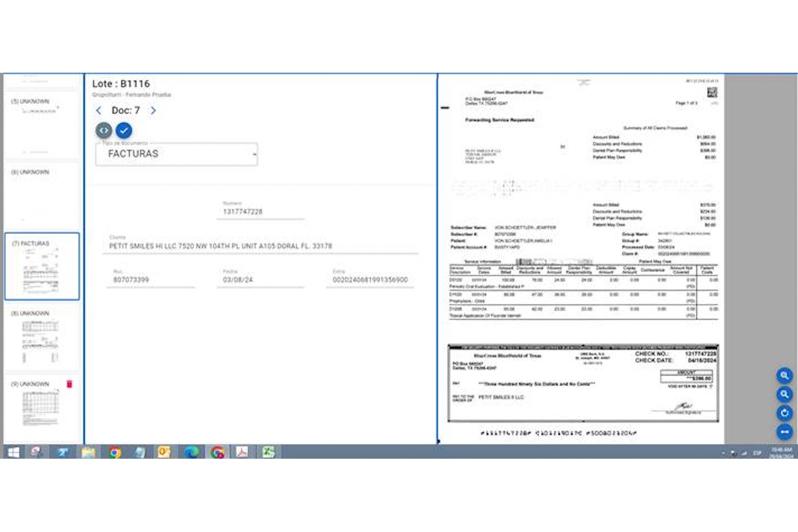Open Google Chrome from the taskbar

(114, 452)
